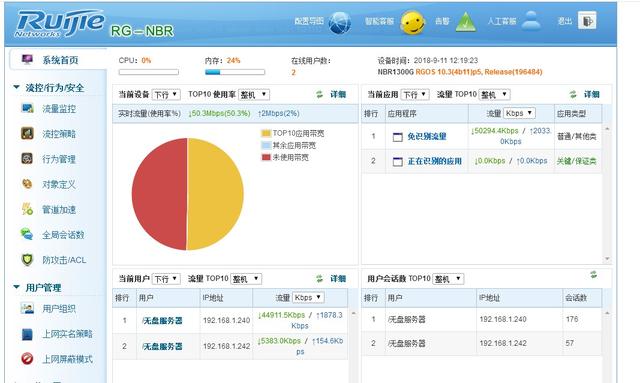This screenshot has width=640, height=383.
Task: Open the human customer service person icon
Action: point(531,20)
